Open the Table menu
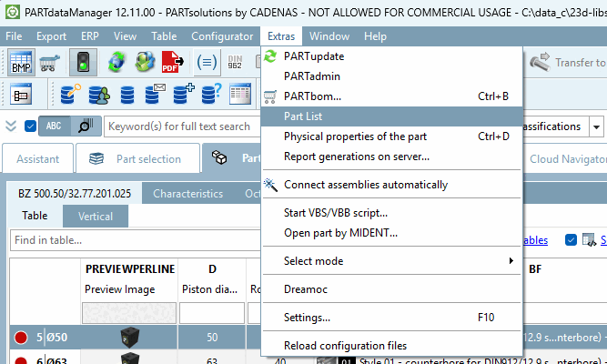607x364 pixels. click(164, 36)
